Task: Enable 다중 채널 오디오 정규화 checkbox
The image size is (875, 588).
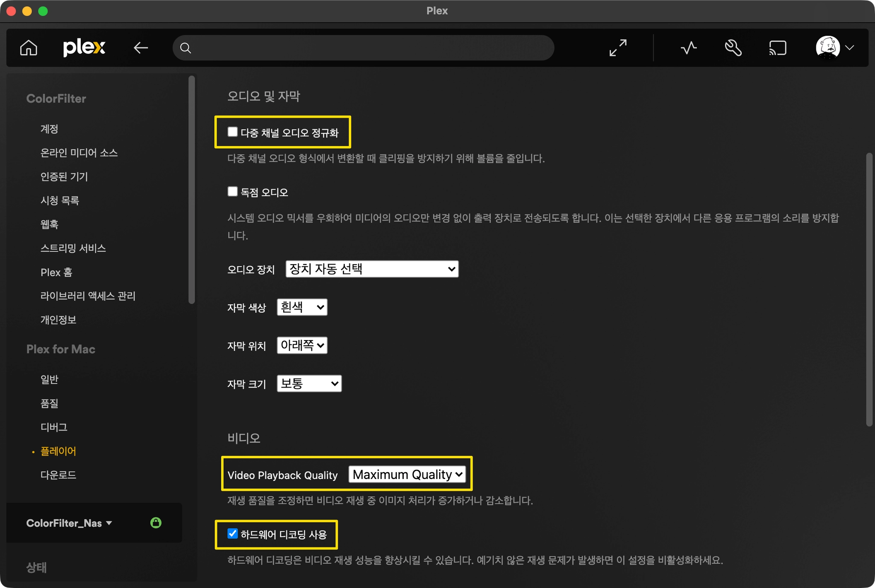Action: 232,132
